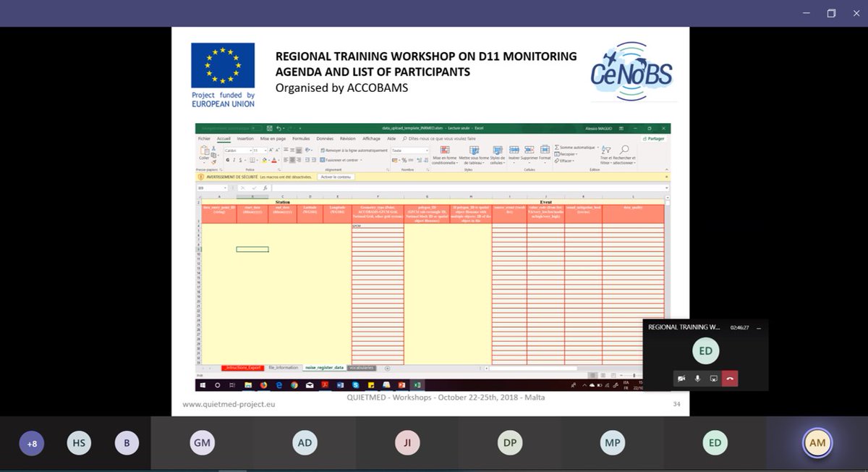The height and width of the screenshot is (472, 868).
Task: Click the Activer le contenu security button
Action: click(x=335, y=177)
